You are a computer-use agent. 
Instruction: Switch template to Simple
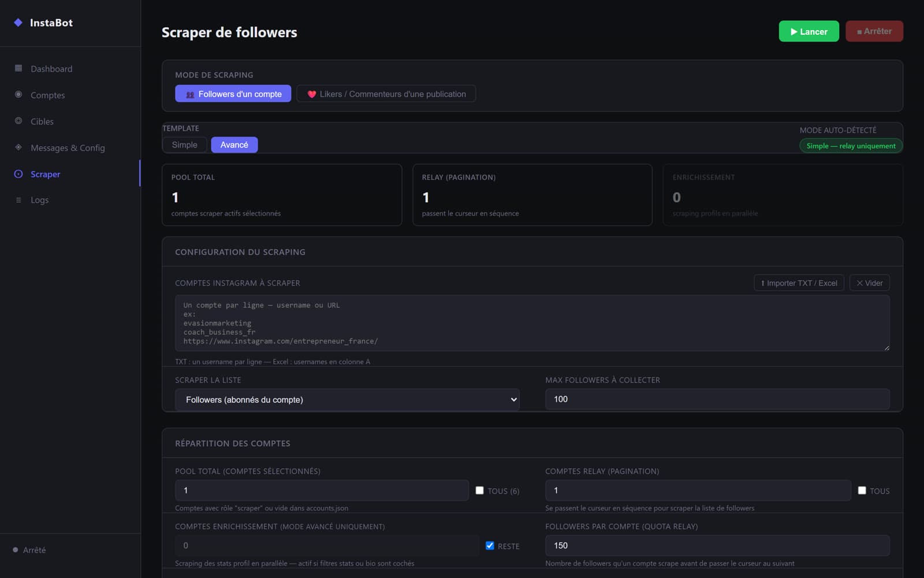click(184, 144)
